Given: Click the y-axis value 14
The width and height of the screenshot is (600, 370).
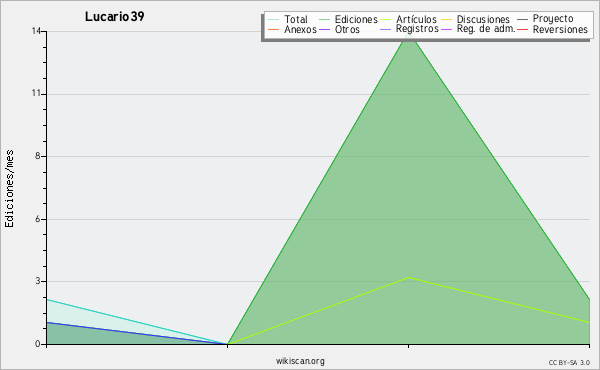Looking at the screenshot, I should coord(36,31).
